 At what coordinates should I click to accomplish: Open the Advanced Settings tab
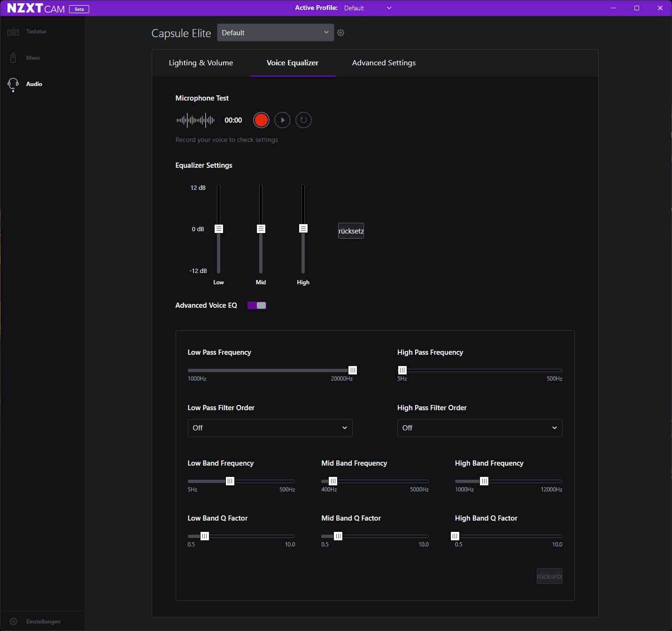coord(384,63)
